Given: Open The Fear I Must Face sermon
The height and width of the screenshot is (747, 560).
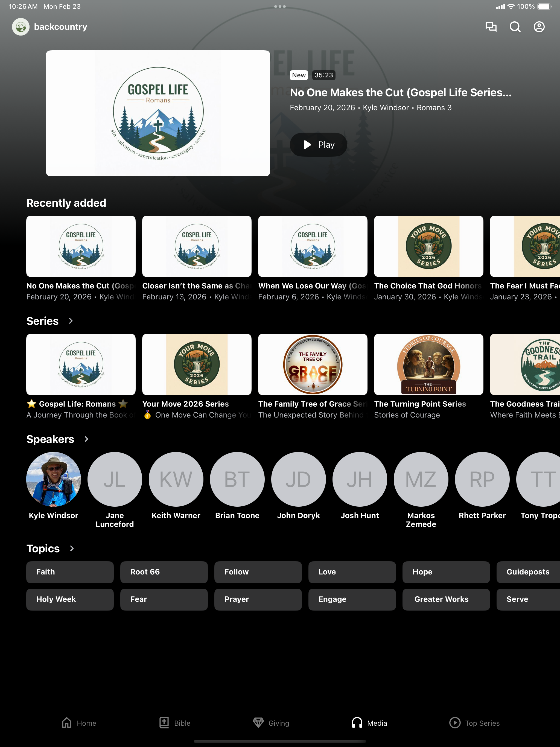Looking at the screenshot, I should pos(525,258).
